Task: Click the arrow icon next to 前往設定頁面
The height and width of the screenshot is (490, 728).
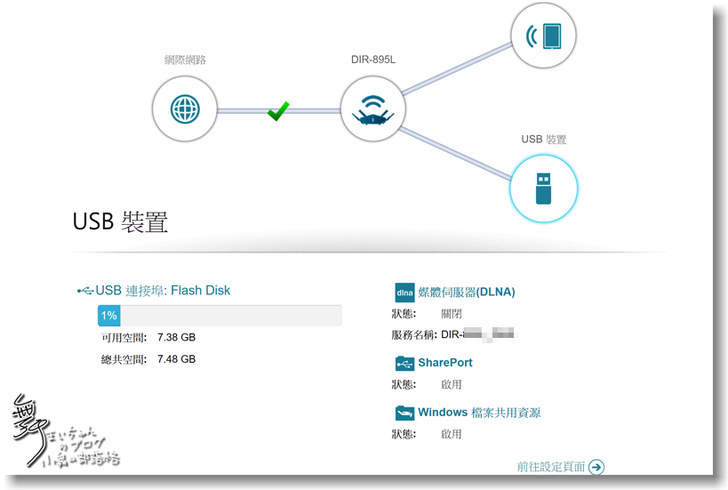Action: click(596, 467)
